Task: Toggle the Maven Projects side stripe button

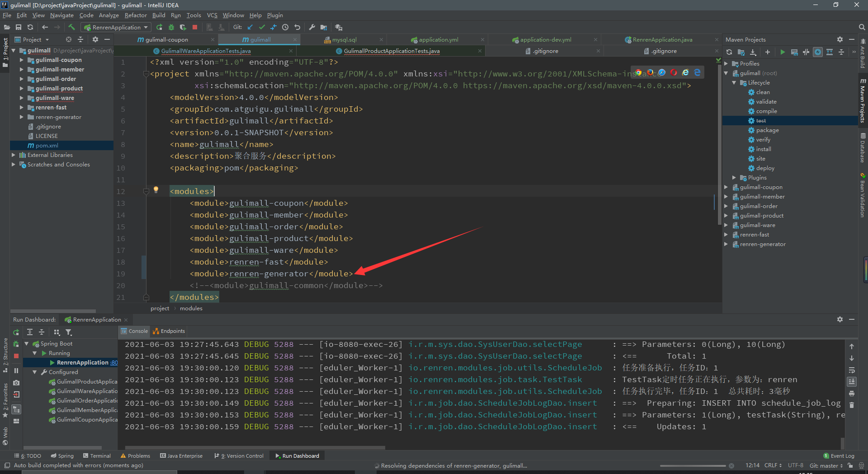Action: click(x=863, y=100)
